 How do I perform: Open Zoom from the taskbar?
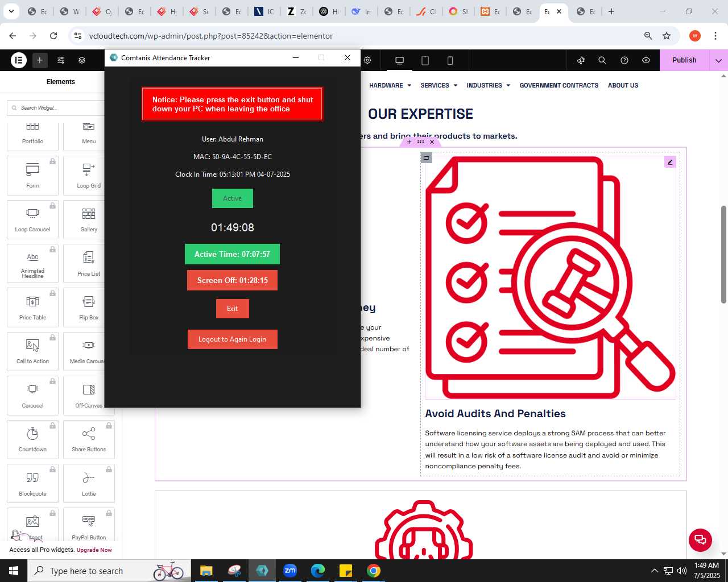(x=290, y=571)
